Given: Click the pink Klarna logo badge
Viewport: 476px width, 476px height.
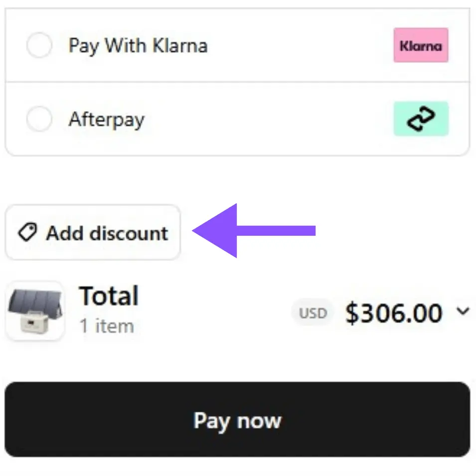Looking at the screenshot, I should pyautogui.click(x=421, y=45).
